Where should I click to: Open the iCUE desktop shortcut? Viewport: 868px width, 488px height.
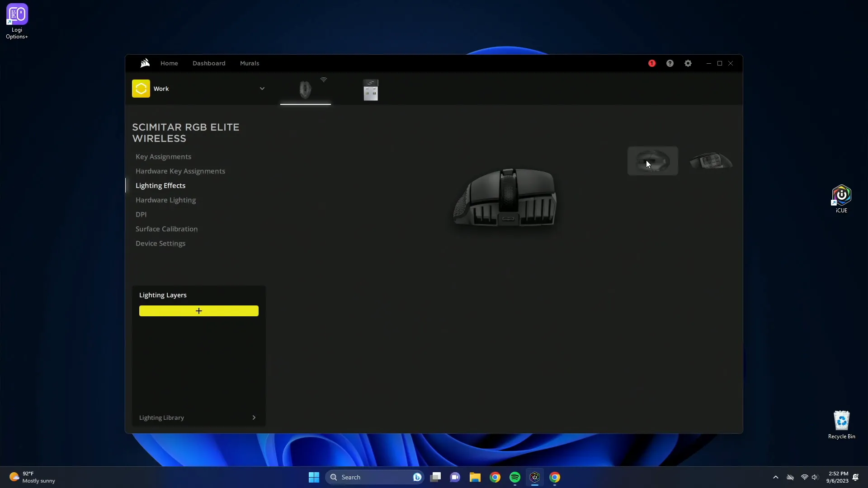(841, 199)
